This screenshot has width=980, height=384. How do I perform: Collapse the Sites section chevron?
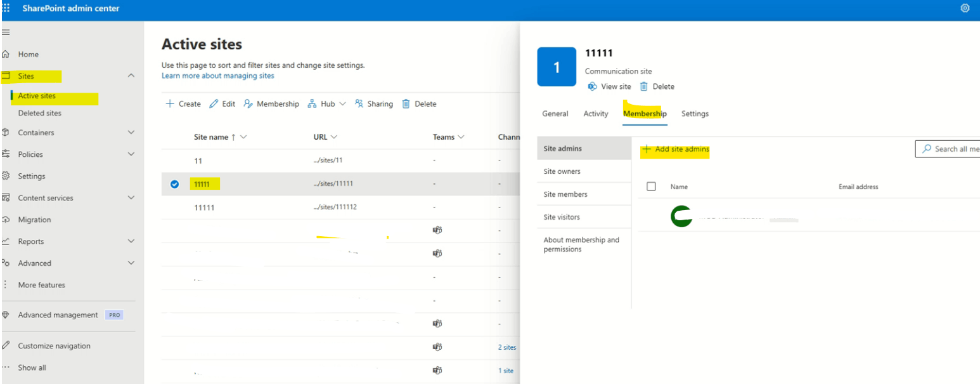131,76
